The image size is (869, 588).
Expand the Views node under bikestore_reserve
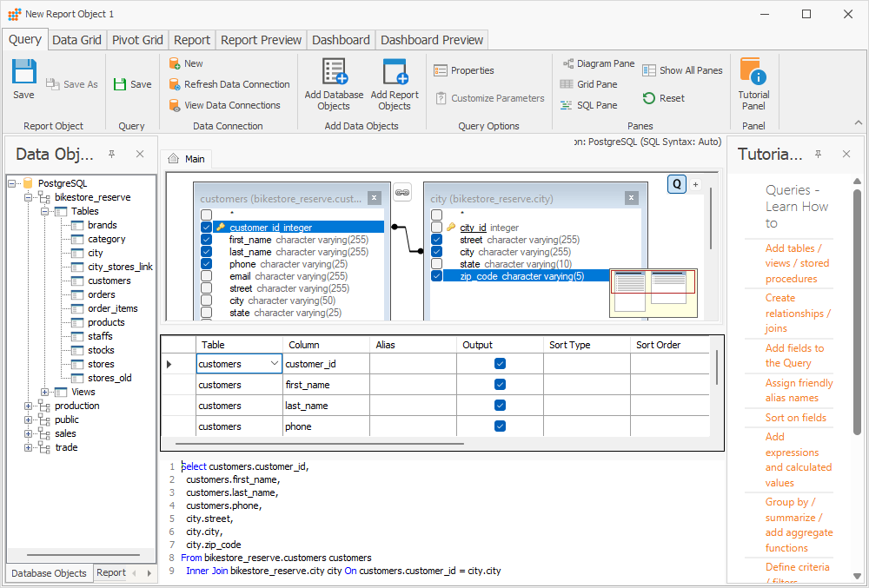click(43, 392)
